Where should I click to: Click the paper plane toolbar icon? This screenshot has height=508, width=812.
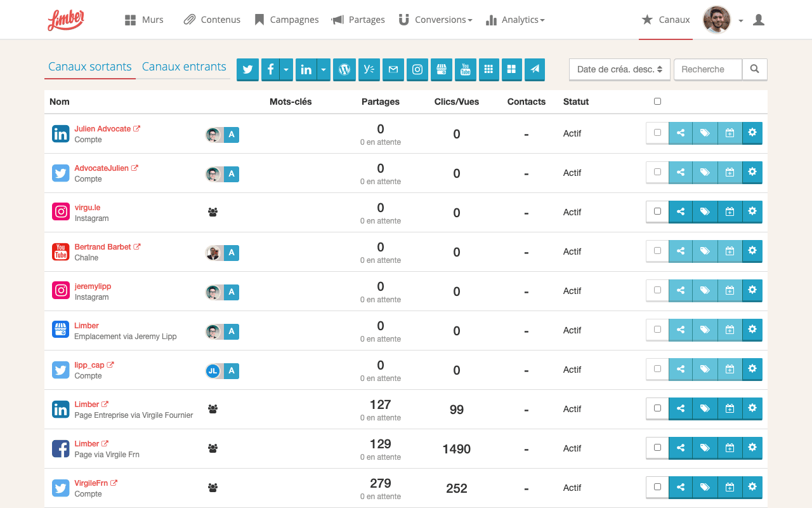[535, 69]
